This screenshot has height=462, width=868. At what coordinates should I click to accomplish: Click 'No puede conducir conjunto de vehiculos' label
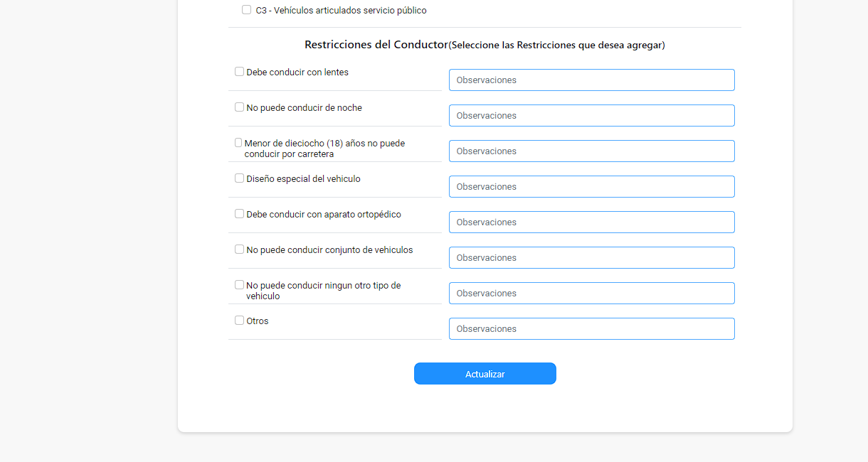pos(329,250)
